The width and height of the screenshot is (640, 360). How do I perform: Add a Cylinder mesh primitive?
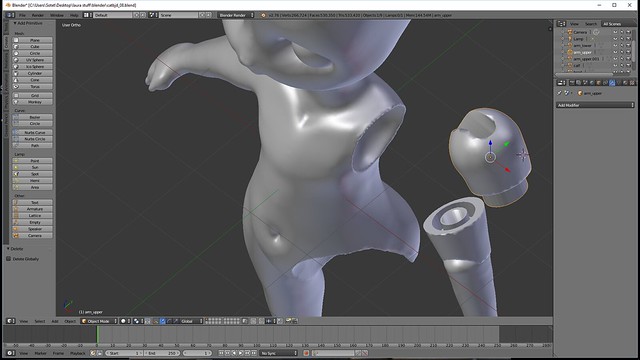(32, 73)
